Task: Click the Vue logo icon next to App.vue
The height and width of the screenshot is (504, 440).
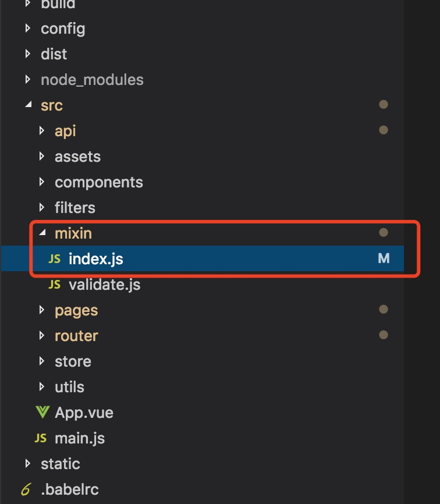Action: point(42,413)
